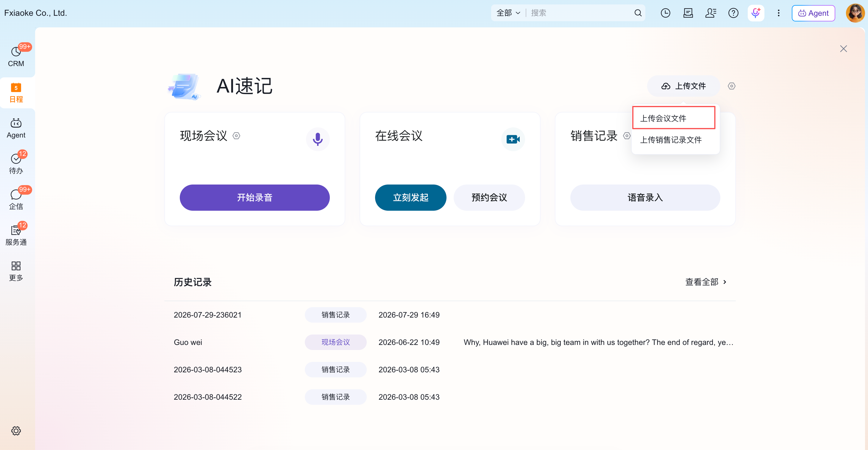868x450 pixels.
Task: Click the 立刻发起 button
Action: tap(410, 197)
